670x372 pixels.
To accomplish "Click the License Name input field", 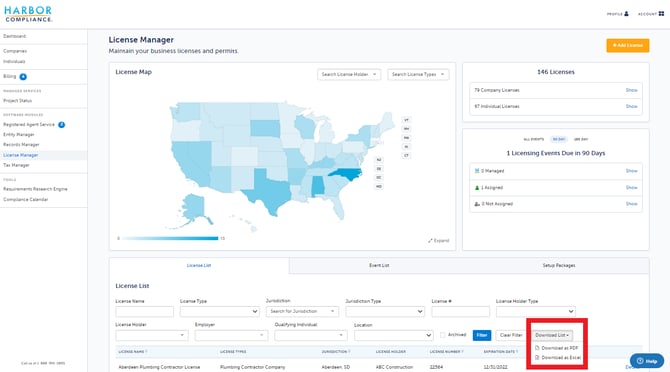I will (x=144, y=311).
